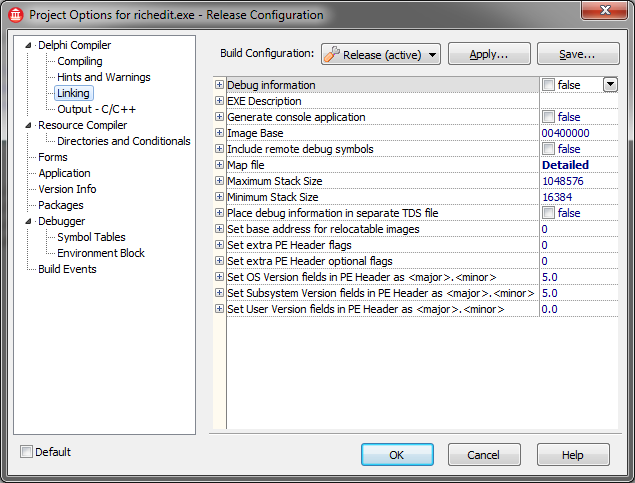Expand the Minimum Stack Size row

[219, 197]
